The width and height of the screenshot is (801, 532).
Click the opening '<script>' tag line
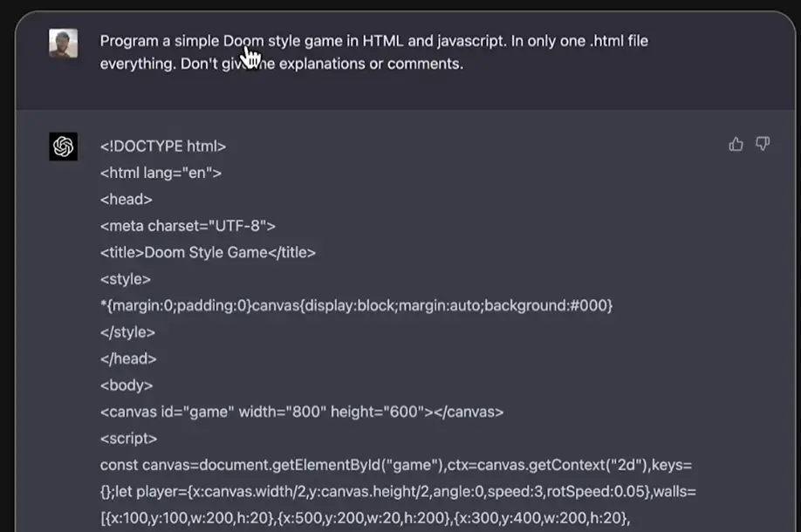pos(129,439)
